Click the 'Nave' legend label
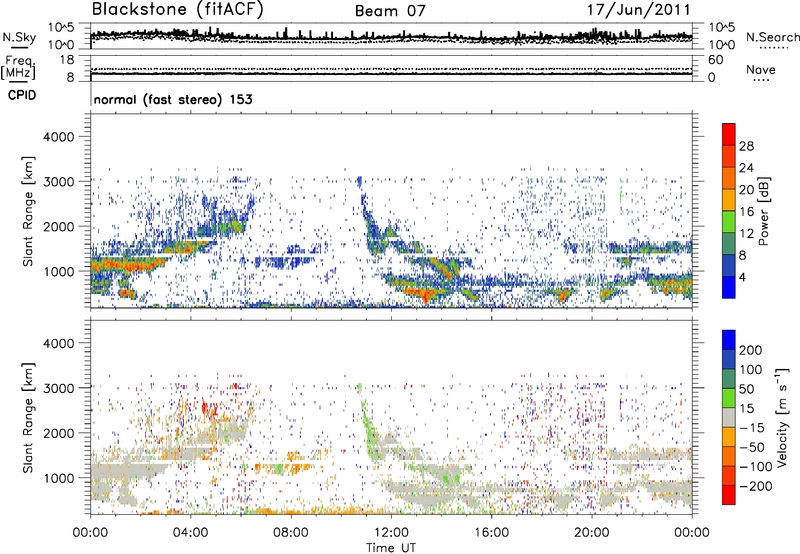This screenshot has height=554, width=800. [761, 70]
